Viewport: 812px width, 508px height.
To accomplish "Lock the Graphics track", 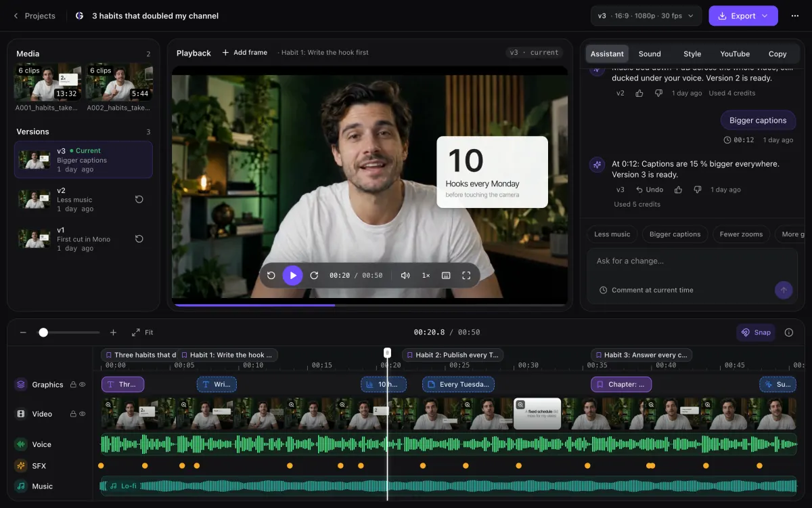I will click(73, 385).
